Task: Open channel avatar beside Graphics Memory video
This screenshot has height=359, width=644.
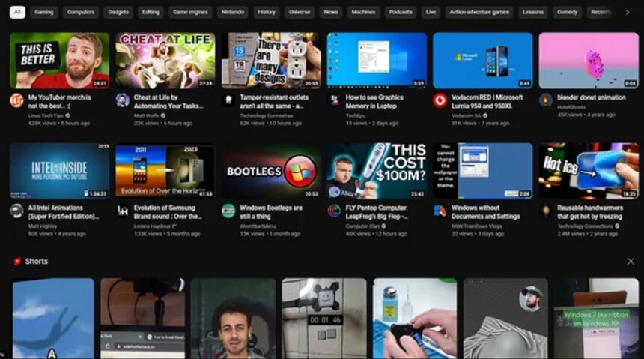Action: [x=334, y=100]
